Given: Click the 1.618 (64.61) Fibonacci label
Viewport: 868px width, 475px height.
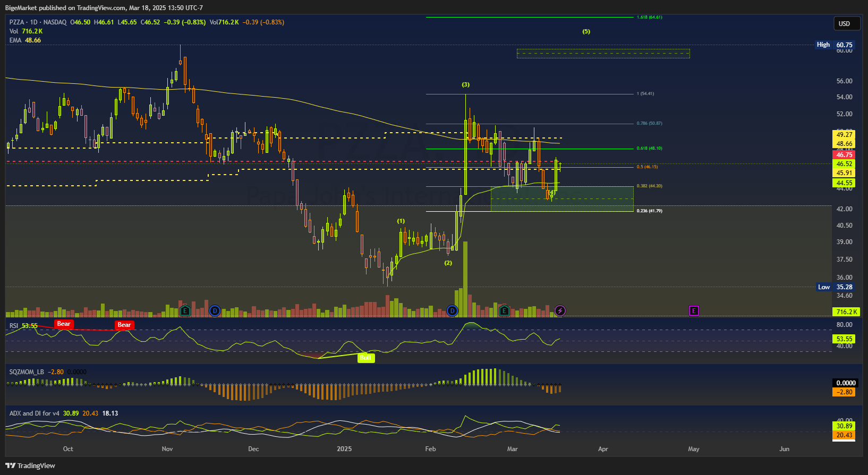Looking at the screenshot, I should pyautogui.click(x=649, y=17).
